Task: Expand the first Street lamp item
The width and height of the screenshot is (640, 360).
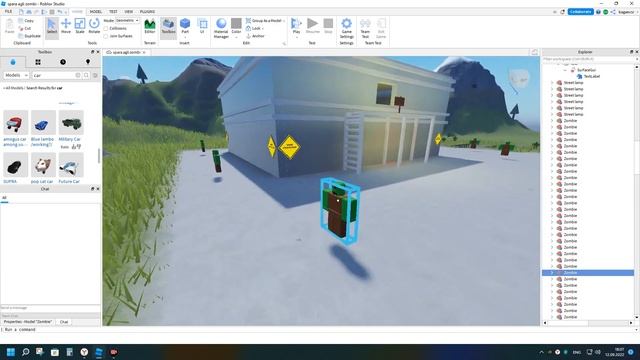Action: (x=552, y=82)
